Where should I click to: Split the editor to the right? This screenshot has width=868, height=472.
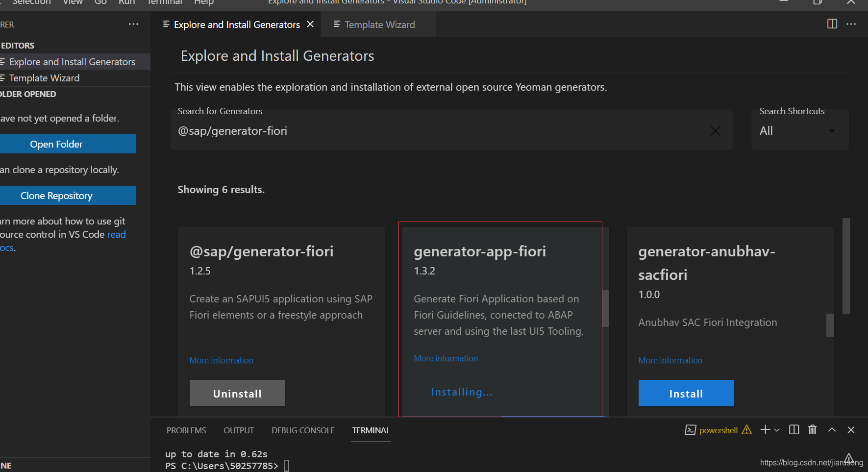832,24
